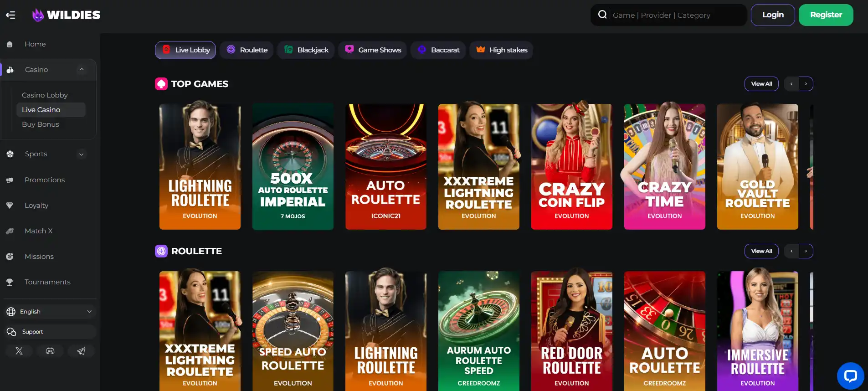Open the Red Door Roulette game
Image resolution: width=868 pixels, height=391 pixels.
click(571, 331)
